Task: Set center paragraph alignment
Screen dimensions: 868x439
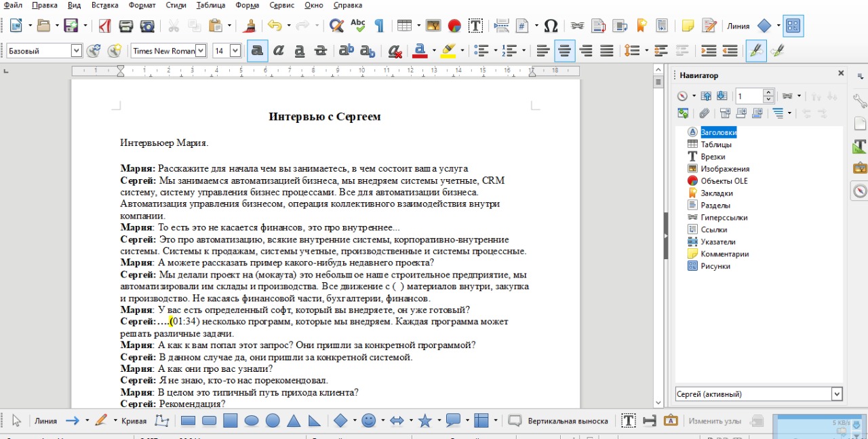Action: click(564, 51)
